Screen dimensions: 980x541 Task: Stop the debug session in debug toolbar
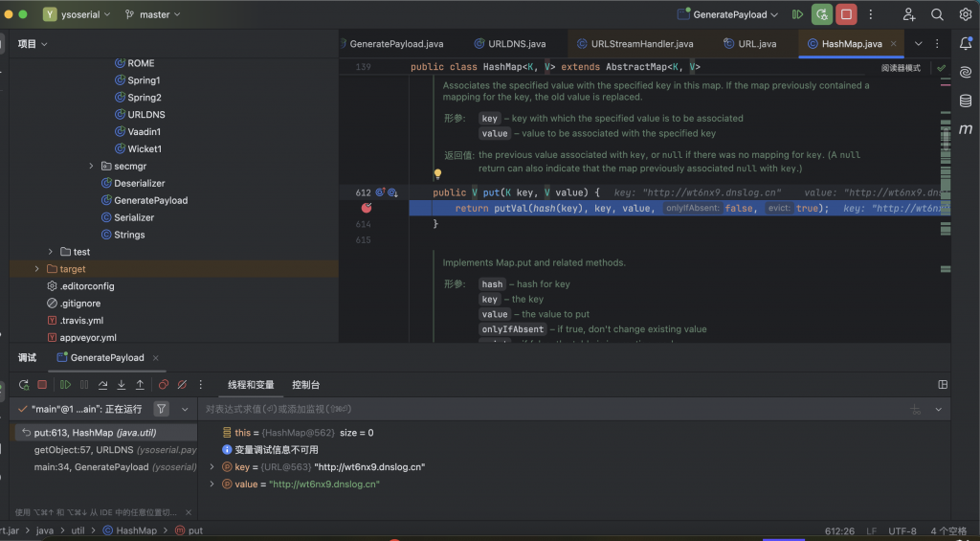pyautogui.click(x=42, y=385)
